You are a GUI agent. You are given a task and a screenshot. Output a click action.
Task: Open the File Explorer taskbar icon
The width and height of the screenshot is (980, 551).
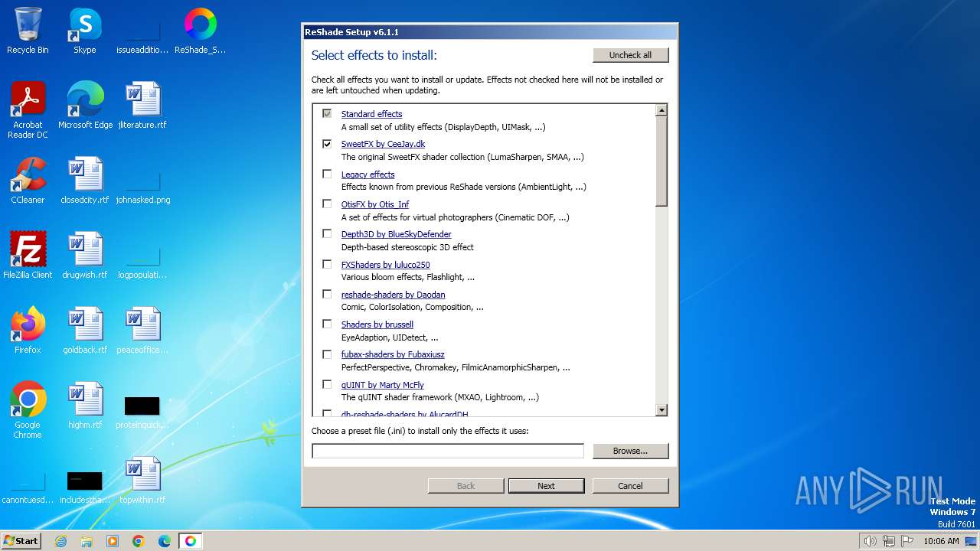[x=87, y=541]
